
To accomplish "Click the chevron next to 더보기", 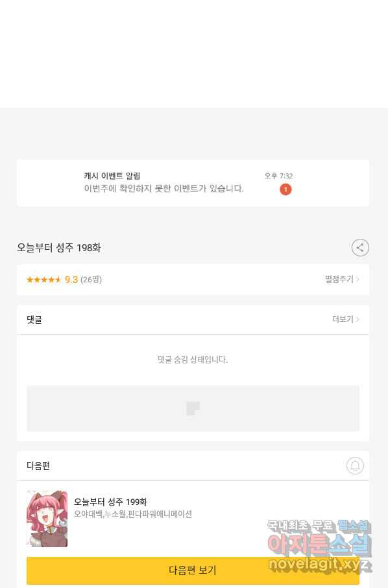I will [x=358, y=319].
